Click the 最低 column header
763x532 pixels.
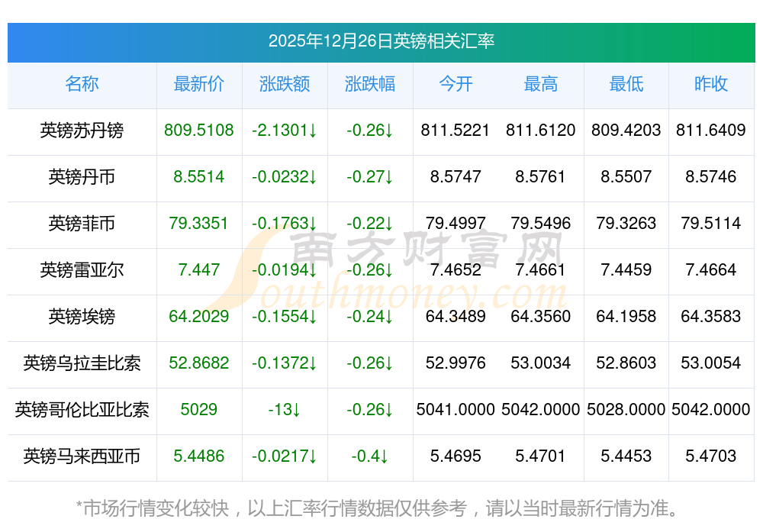click(x=626, y=84)
